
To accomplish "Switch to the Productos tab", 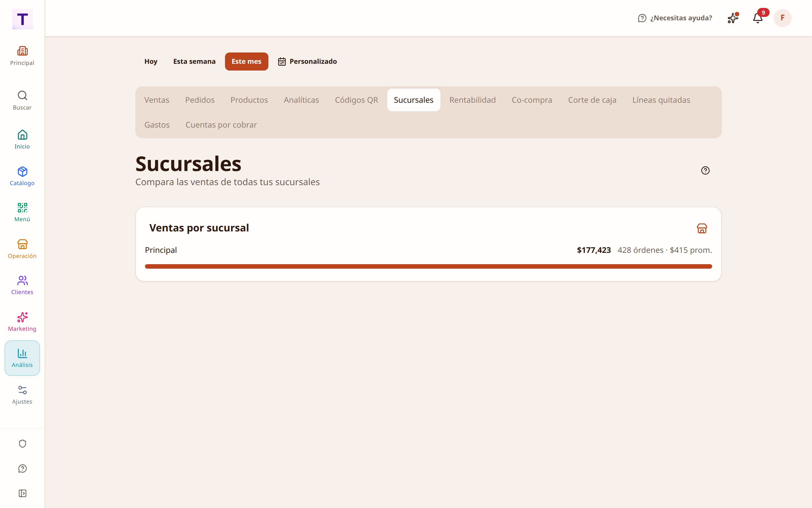I will (249, 100).
